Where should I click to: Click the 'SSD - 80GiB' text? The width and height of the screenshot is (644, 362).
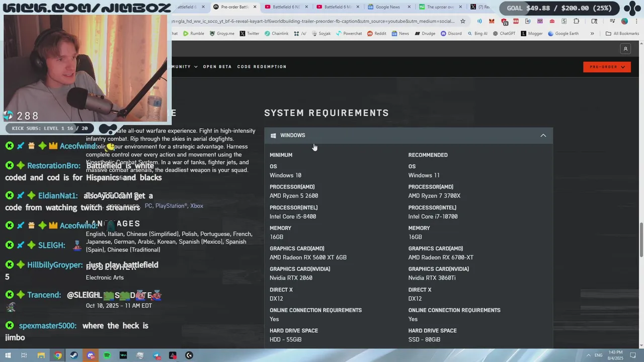pyautogui.click(x=424, y=339)
